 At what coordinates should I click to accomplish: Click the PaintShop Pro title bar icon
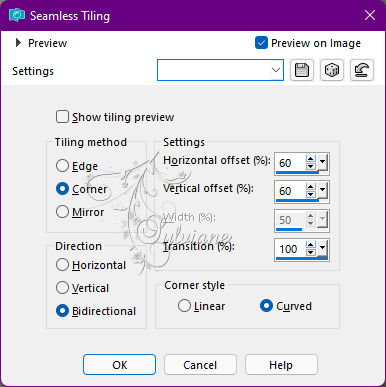pos(17,15)
